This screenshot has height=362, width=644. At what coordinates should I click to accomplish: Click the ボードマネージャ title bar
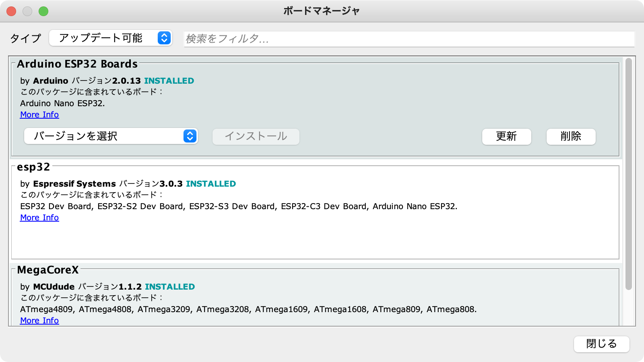(x=322, y=11)
